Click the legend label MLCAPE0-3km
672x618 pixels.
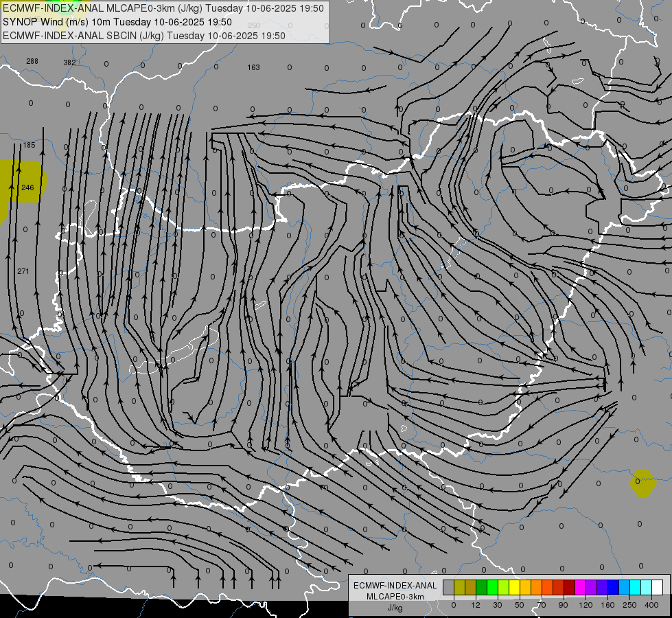(395, 597)
